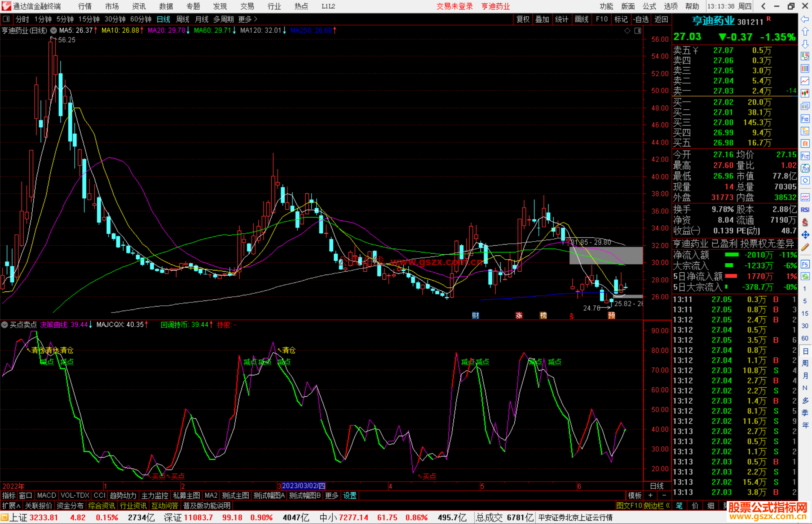This screenshot has width=812, height=524.
Task: Select the 周线 weekly period
Action: [x=183, y=19]
